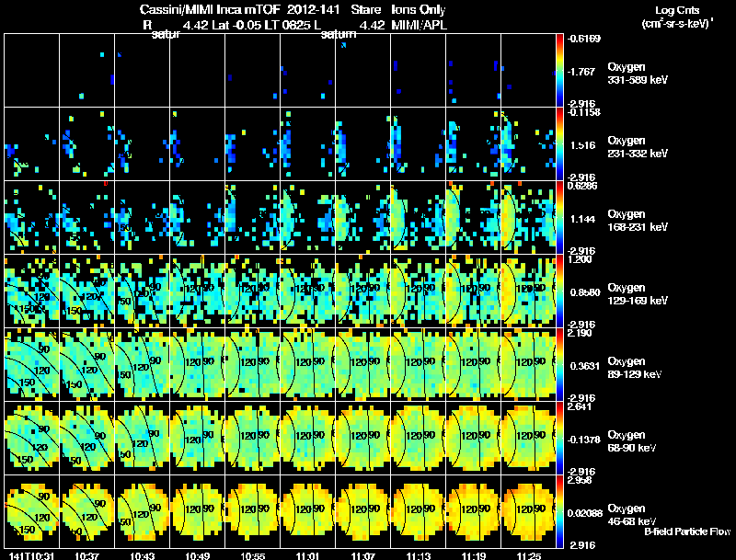Image resolution: width=736 pixels, height=560 pixels.
Task: Click the Oxygen 168-231 keV row label
Action: pyautogui.click(x=638, y=221)
